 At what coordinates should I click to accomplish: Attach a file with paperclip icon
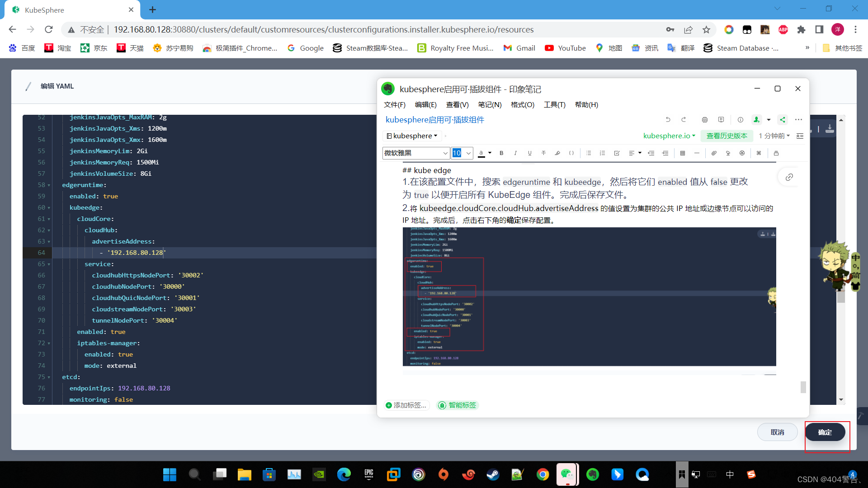[714, 153]
